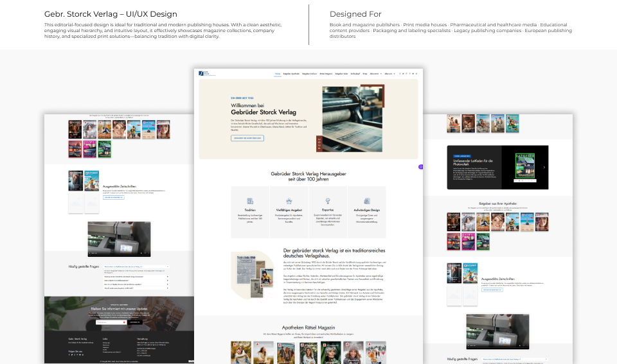Open the Shop item in center mockup navigation

[x=365, y=74]
